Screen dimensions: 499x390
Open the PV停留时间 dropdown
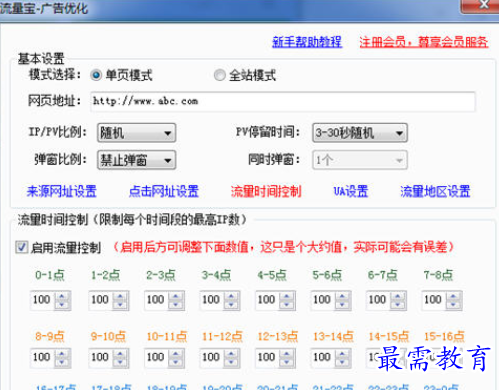[360, 133]
